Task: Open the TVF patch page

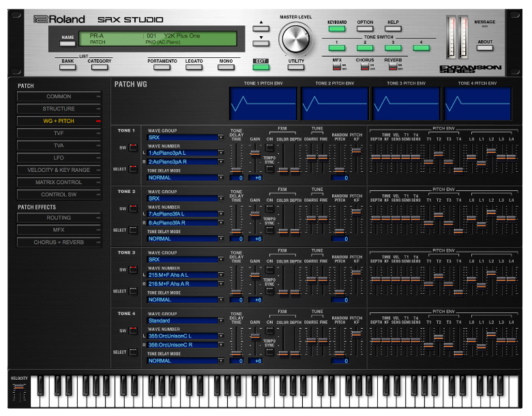Action: tap(59, 133)
